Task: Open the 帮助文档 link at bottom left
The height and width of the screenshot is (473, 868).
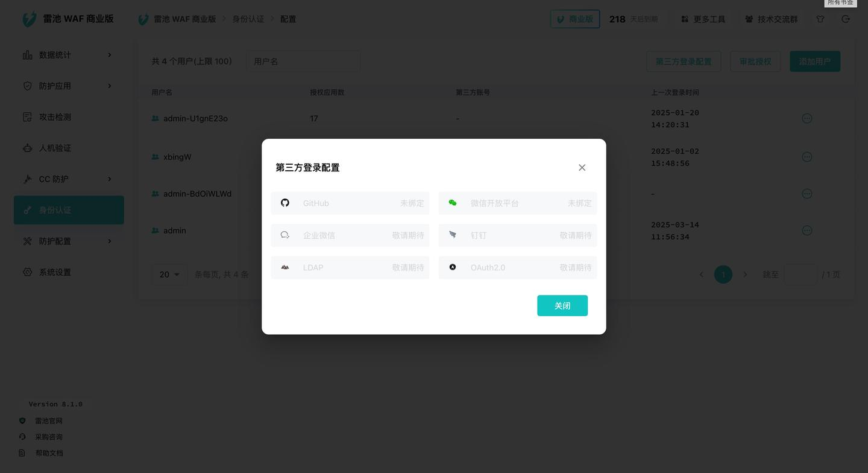Action: (49, 452)
